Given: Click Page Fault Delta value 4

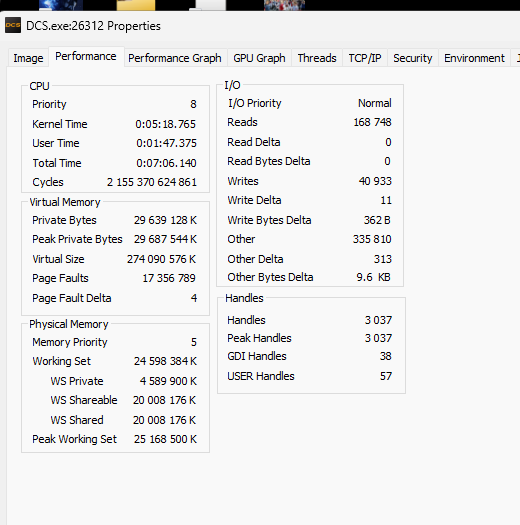Looking at the screenshot, I should [x=194, y=298].
